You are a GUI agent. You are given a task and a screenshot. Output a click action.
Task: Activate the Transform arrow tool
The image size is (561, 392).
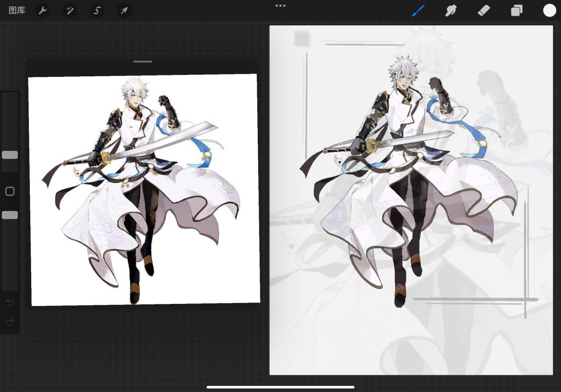pyautogui.click(x=124, y=11)
